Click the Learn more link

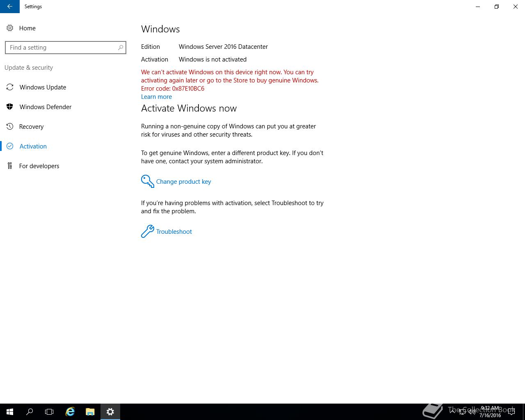(x=156, y=97)
